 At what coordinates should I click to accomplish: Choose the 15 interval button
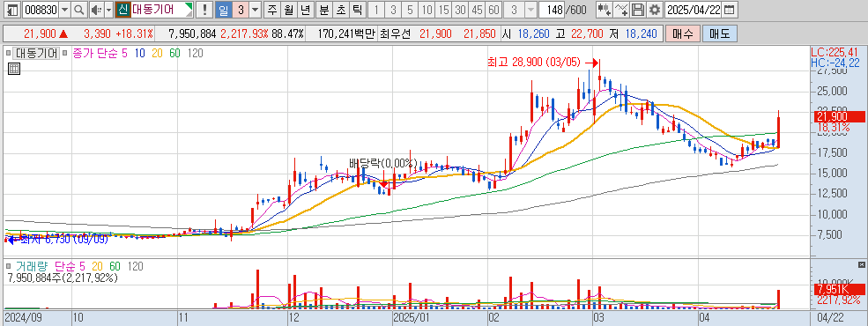coord(443,10)
